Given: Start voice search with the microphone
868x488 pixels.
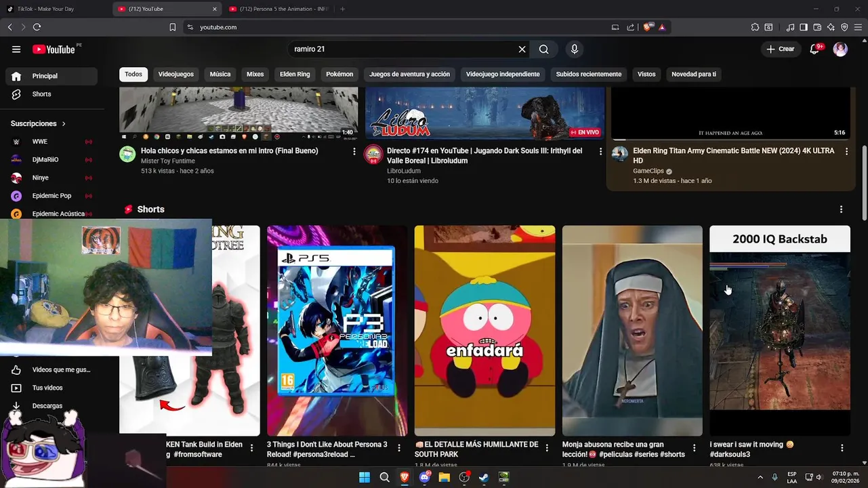Looking at the screenshot, I should [x=575, y=49].
